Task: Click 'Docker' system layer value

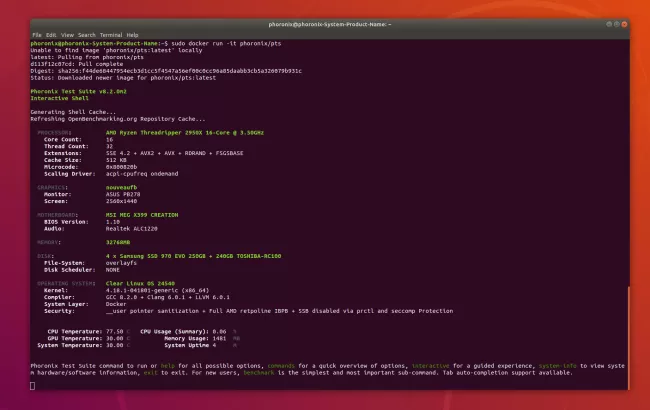Action: pos(116,304)
